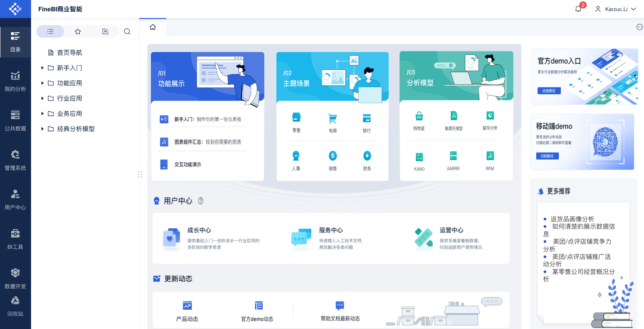Open the 成长中心 card

pyautogui.click(x=211, y=238)
